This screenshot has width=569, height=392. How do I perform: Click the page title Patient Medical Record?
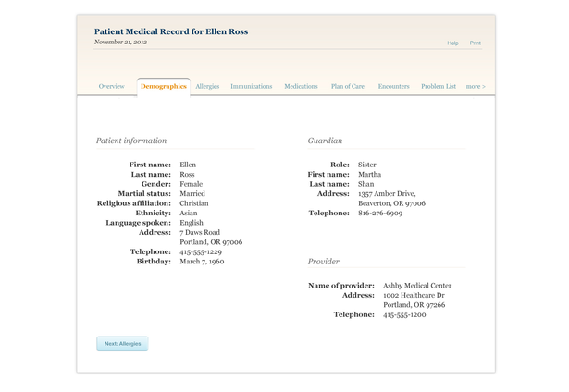click(171, 31)
